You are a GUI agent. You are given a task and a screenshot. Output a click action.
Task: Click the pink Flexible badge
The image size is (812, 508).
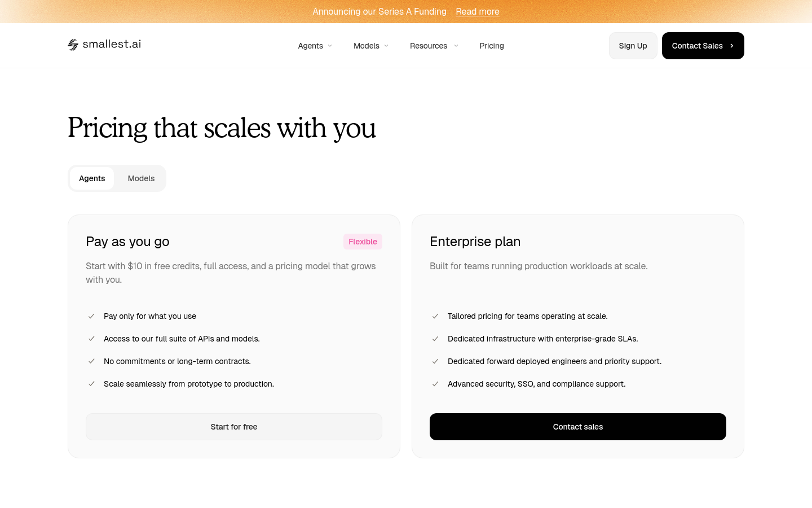pyautogui.click(x=363, y=242)
